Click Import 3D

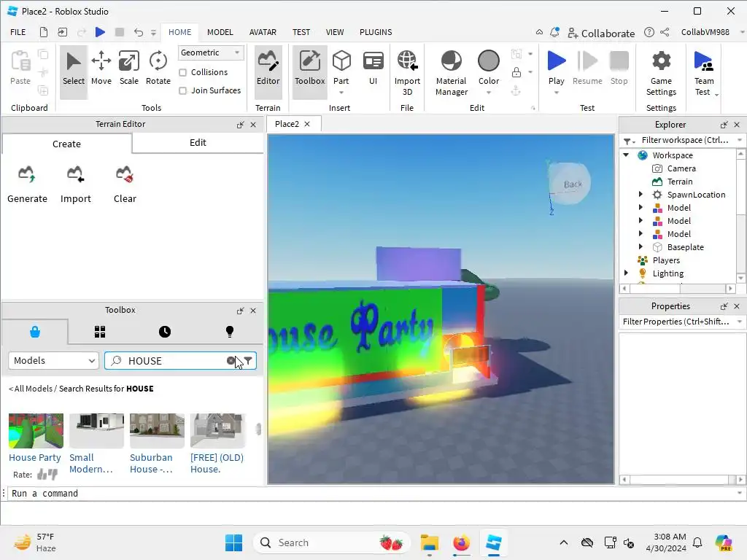[407, 73]
